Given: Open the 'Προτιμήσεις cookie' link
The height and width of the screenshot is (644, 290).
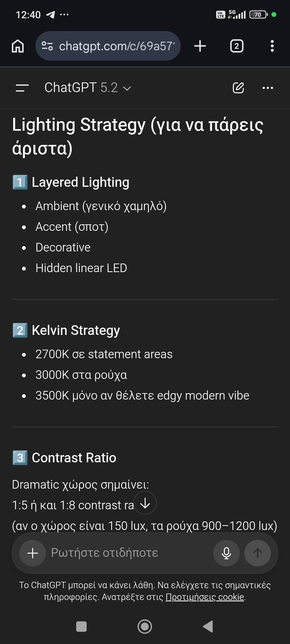Looking at the screenshot, I should [x=205, y=597].
